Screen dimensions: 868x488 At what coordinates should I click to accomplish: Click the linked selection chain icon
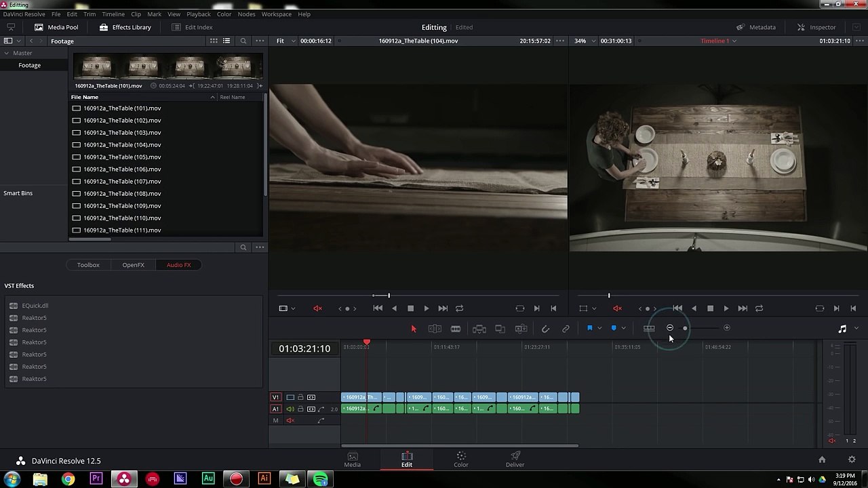tap(566, 329)
